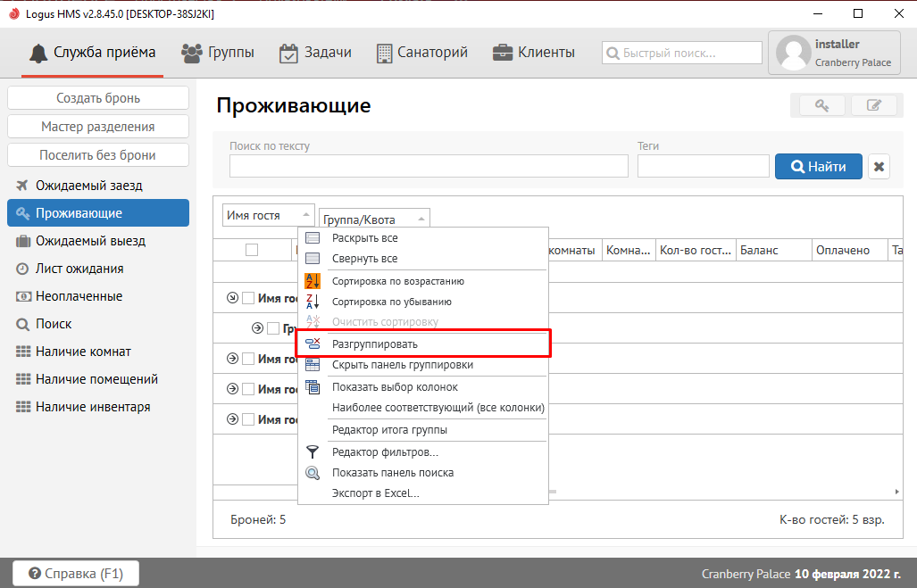
Task: Click the descending sort Z-A icon
Action: (313, 302)
